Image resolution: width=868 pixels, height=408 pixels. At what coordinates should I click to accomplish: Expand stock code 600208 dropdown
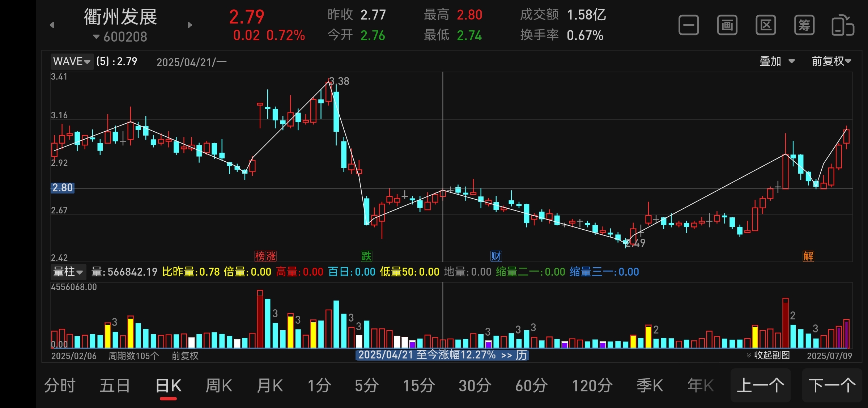(x=120, y=37)
